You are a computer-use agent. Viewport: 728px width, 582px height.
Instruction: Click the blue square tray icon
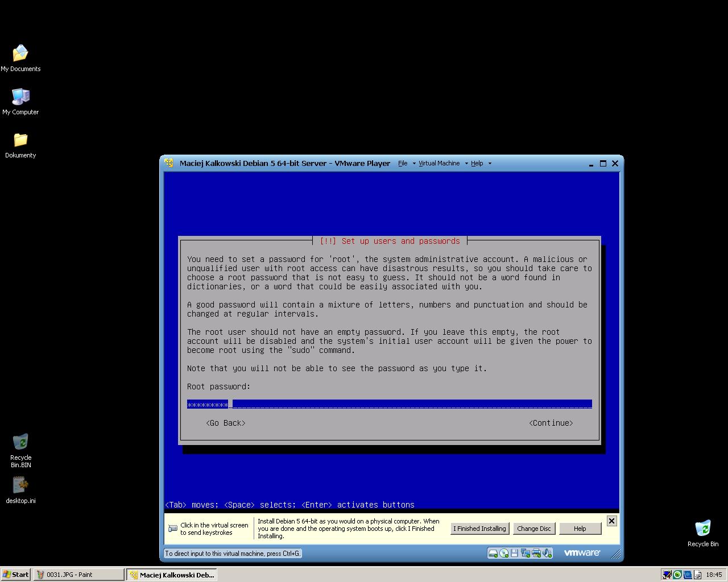tap(687, 575)
